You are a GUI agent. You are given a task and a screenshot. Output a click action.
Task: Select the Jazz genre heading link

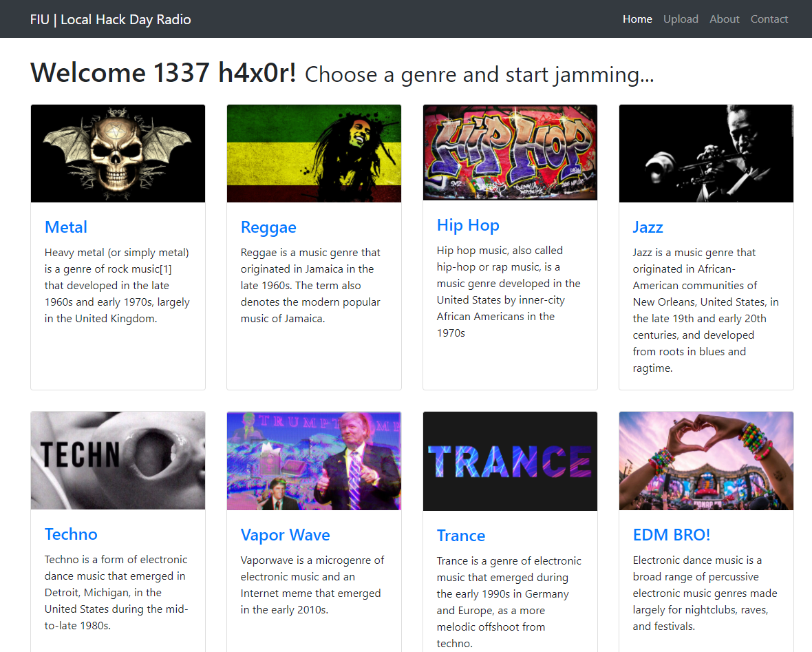(x=648, y=227)
